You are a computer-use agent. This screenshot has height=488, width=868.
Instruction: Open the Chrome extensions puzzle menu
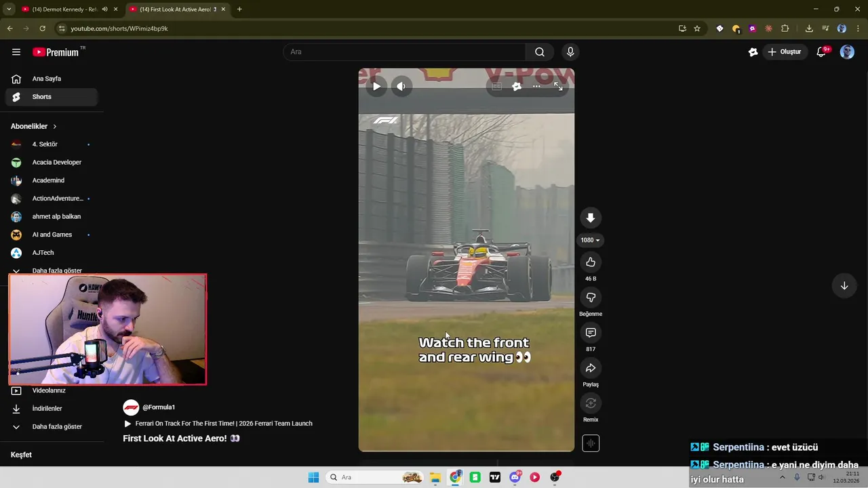785,28
